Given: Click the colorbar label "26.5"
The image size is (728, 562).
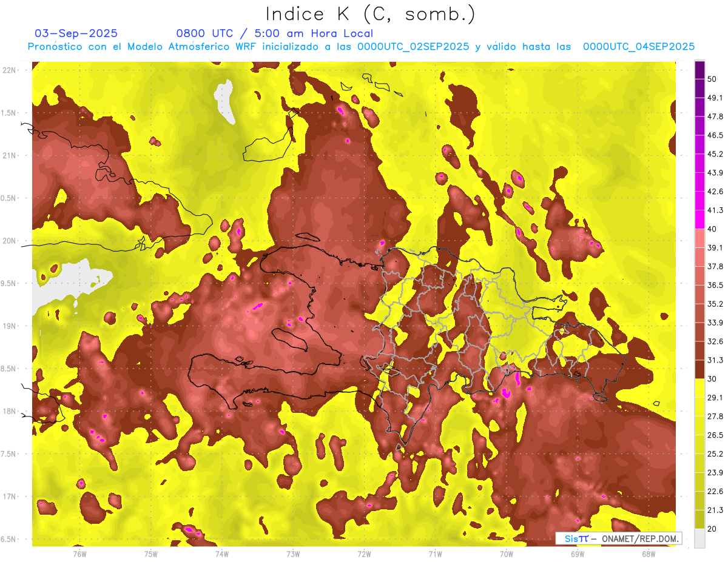Looking at the screenshot, I should pos(715,435).
